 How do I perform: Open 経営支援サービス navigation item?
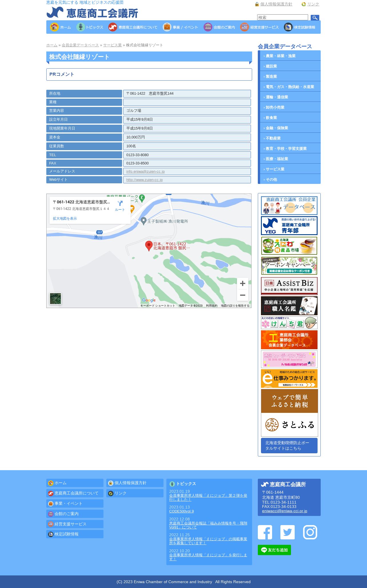coord(259,27)
